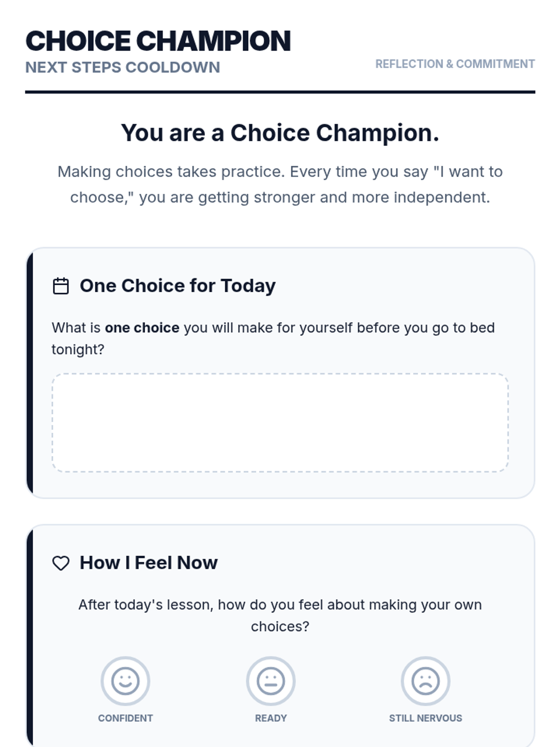
Task: Select the neutral Ready face
Action: tap(271, 681)
